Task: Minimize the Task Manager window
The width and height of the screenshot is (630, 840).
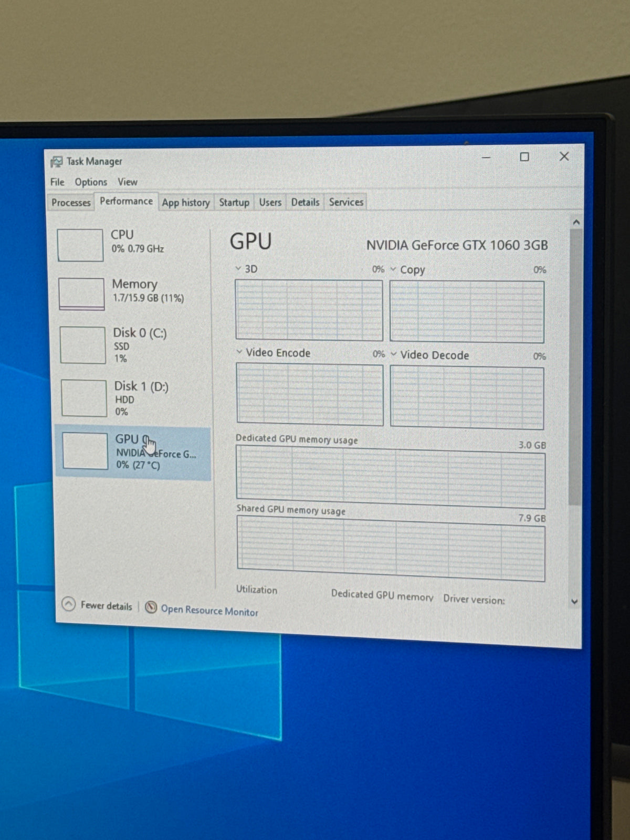Action: click(486, 157)
